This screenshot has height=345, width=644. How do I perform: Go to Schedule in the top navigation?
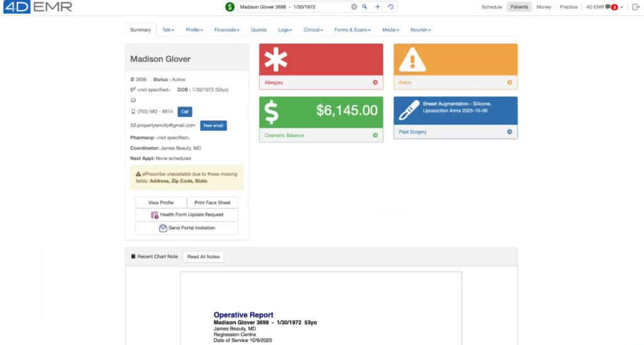pos(491,7)
